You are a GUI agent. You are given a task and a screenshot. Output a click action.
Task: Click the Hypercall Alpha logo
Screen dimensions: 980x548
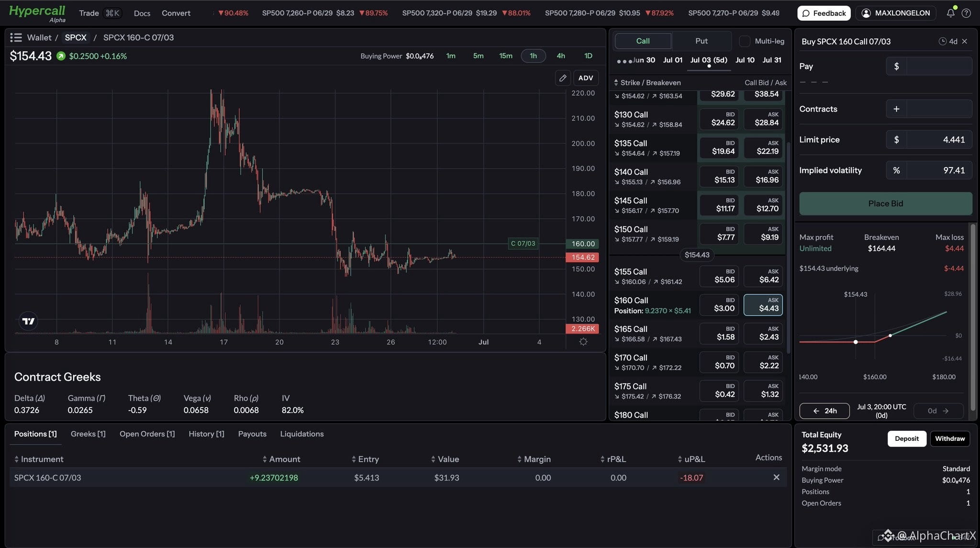coord(37,13)
